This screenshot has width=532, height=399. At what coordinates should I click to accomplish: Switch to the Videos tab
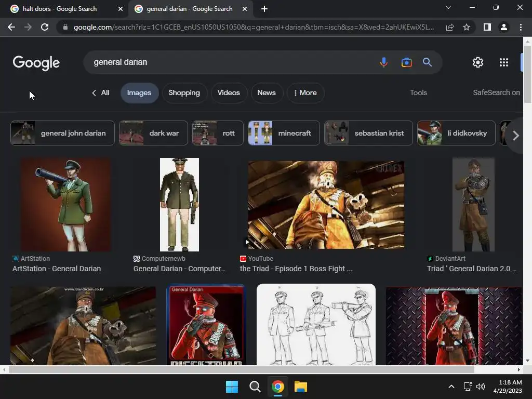pyautogui.click(x=229, y=93)
